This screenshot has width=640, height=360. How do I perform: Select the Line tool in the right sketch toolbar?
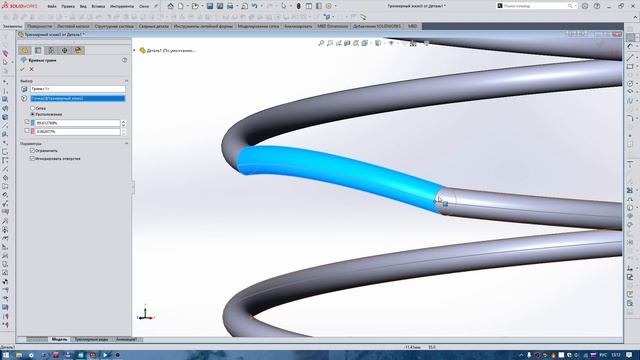tap(630, 58)
